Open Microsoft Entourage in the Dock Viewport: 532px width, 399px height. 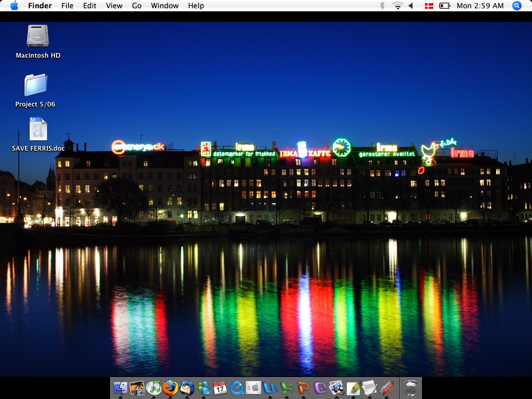[320, 388]
